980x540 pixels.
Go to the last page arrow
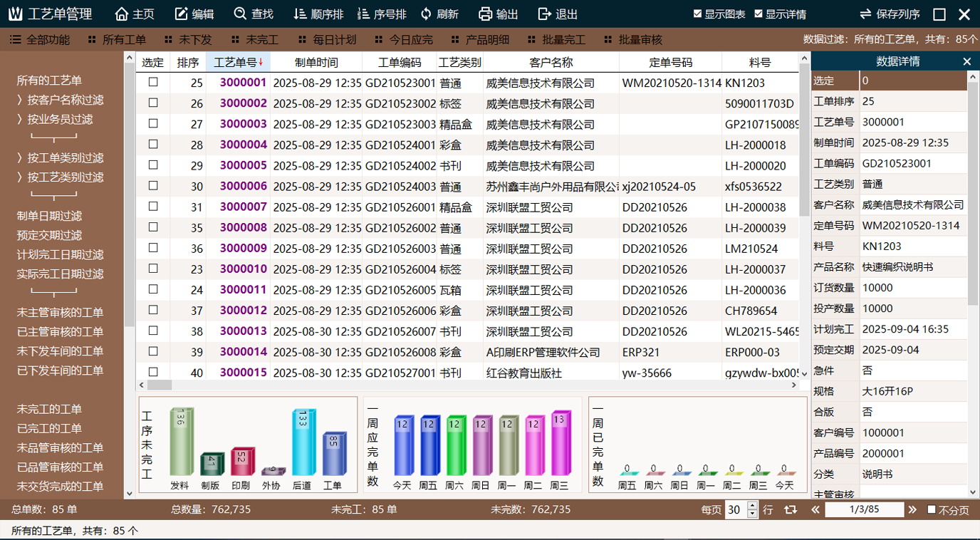coord(912,510)
